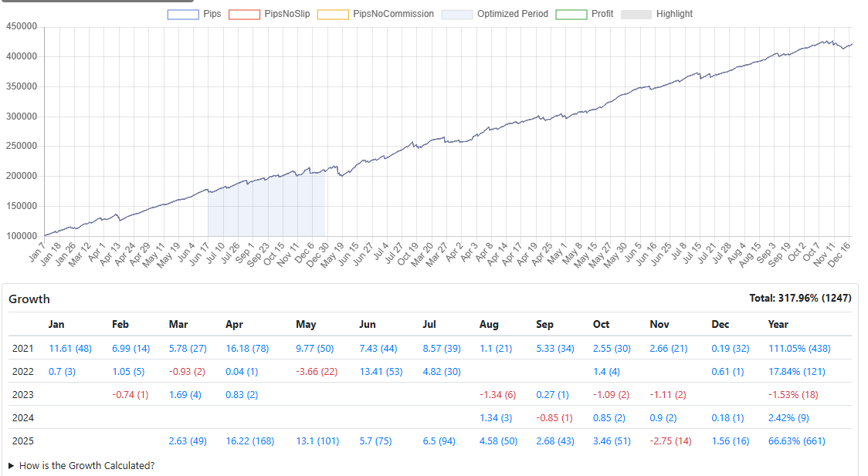Click the green Profit legend color box
This screenshot has width=868, height=476.
571,15
